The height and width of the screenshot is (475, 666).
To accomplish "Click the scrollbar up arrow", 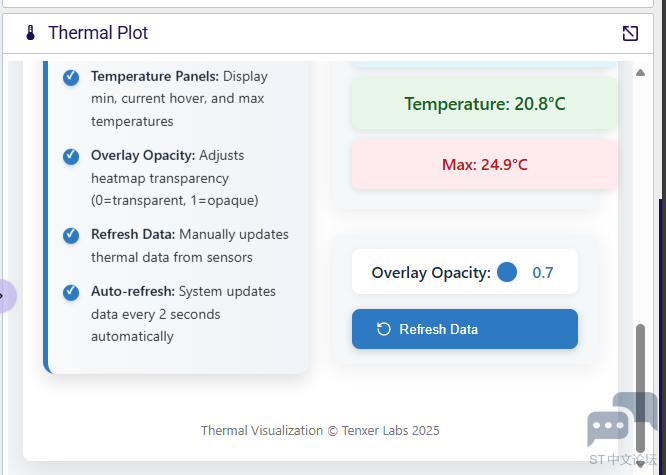I will coord(641,73).
